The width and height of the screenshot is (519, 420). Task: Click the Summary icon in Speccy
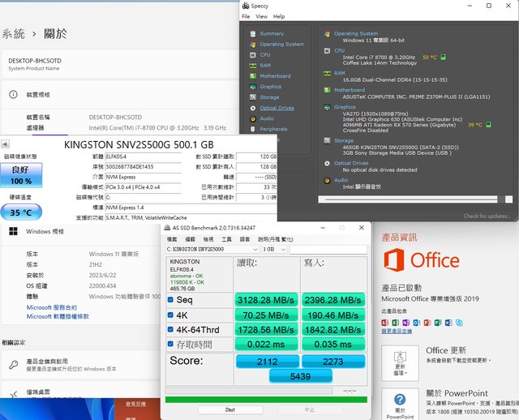pos(254,34)
